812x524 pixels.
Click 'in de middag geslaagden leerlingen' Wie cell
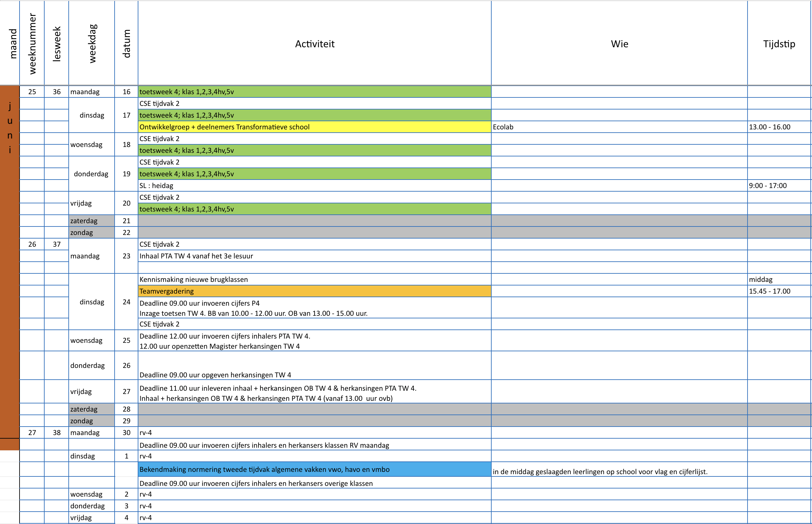tap(619, 469)
